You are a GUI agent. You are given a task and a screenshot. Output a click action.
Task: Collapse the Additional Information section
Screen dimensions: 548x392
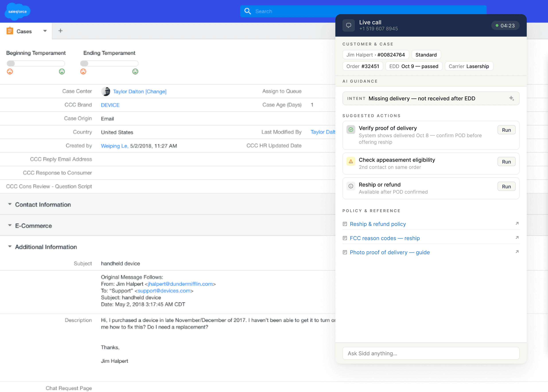point(10,247)
